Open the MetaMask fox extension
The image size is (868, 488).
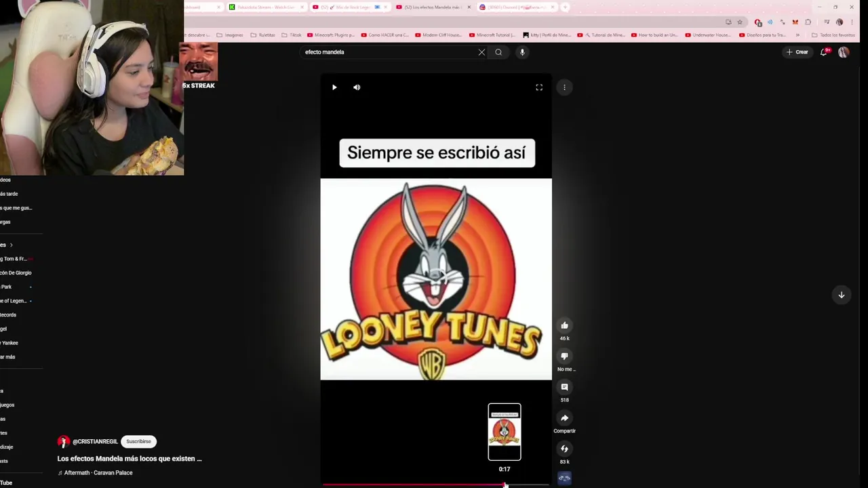795,22
